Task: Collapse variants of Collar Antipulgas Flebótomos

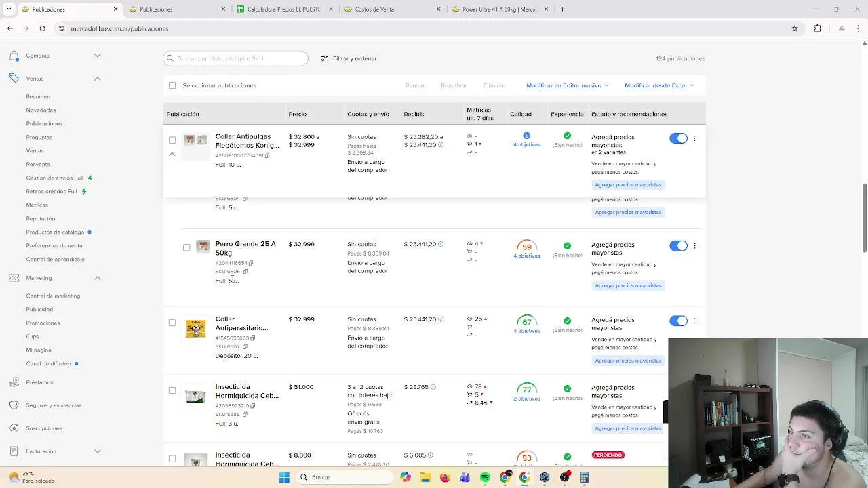Action: click(172, 155)
